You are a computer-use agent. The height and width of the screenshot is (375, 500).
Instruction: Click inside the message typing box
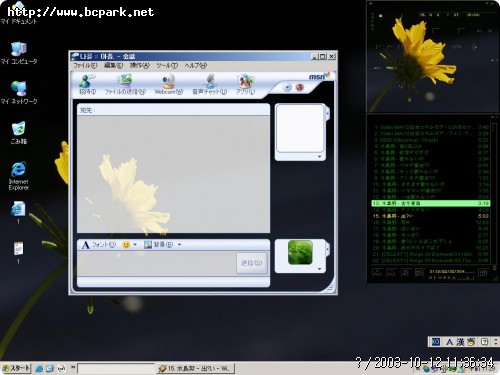pyautogui.click(x=157, y=263)
